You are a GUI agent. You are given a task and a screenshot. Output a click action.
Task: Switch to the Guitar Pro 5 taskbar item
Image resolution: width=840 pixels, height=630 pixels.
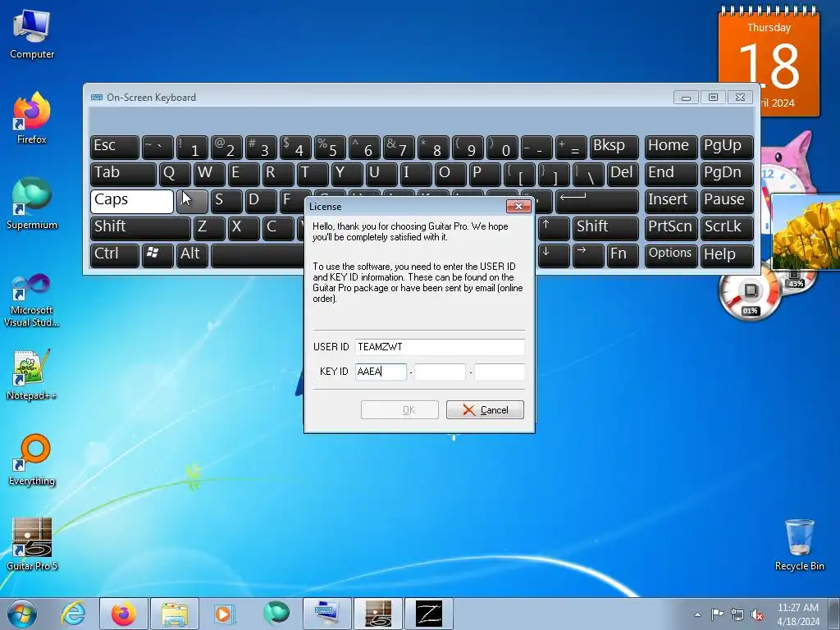(378, 614)
